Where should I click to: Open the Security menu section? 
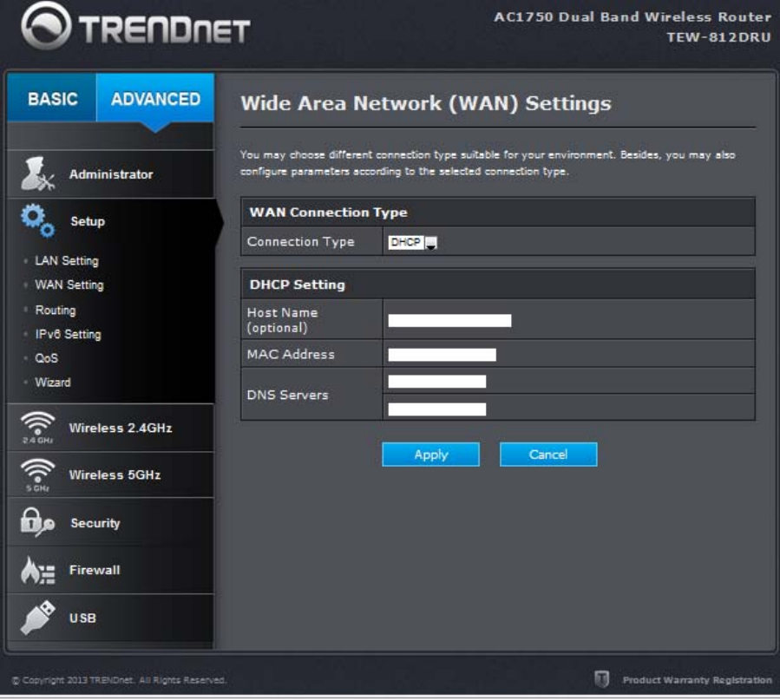[111, 522]
